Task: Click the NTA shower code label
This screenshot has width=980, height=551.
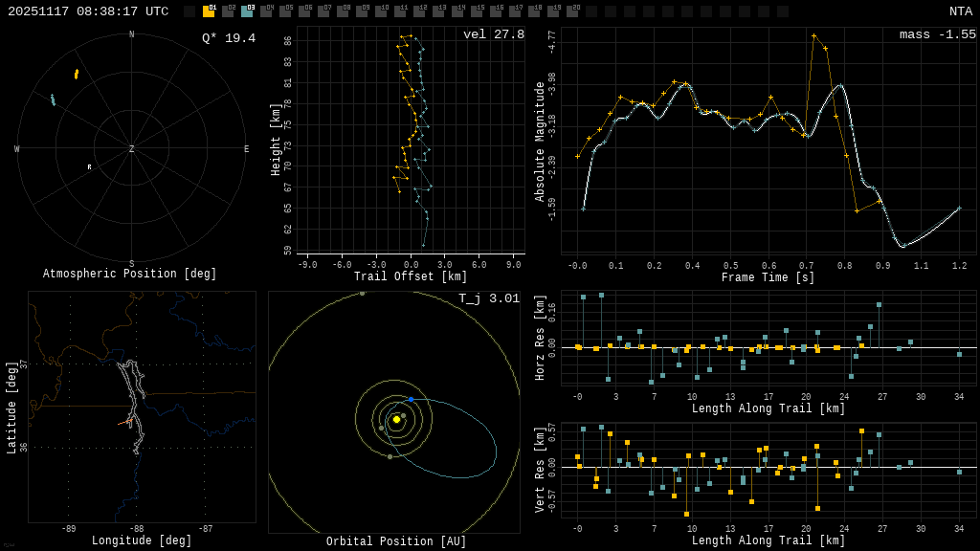Action: point(960,11)
